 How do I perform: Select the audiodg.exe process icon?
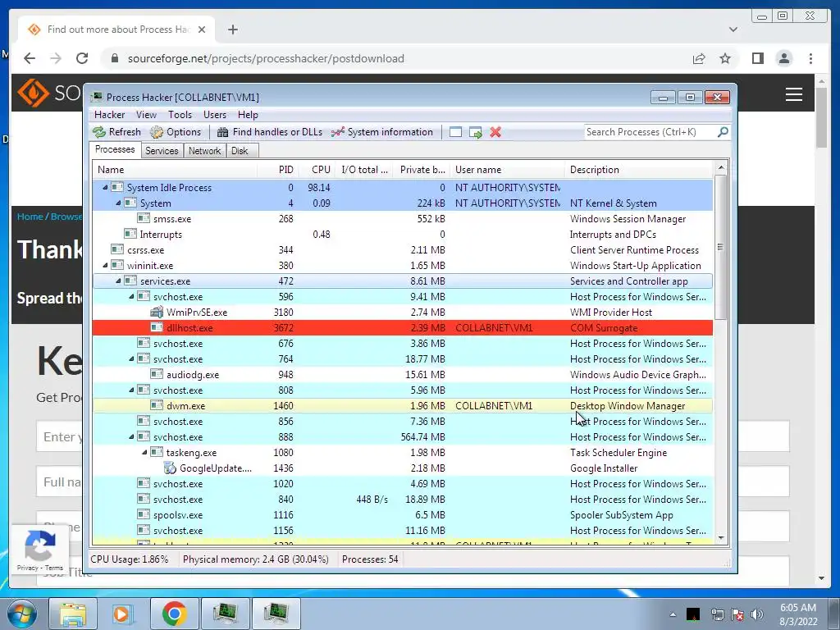click(x=157, y=374)
